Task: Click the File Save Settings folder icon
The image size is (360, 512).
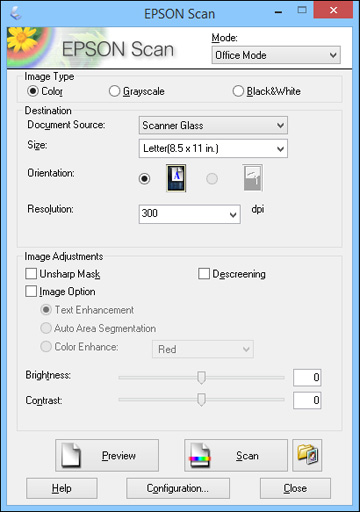Action: [307, 455]
